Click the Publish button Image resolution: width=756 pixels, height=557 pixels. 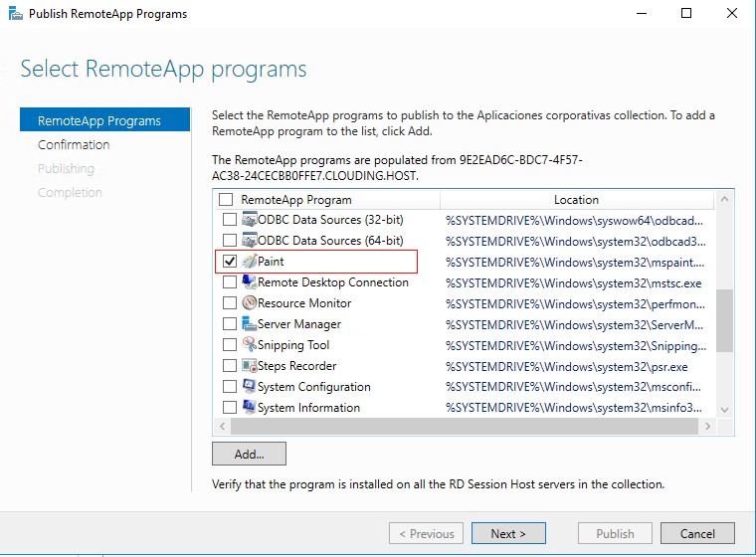(615, 533)
